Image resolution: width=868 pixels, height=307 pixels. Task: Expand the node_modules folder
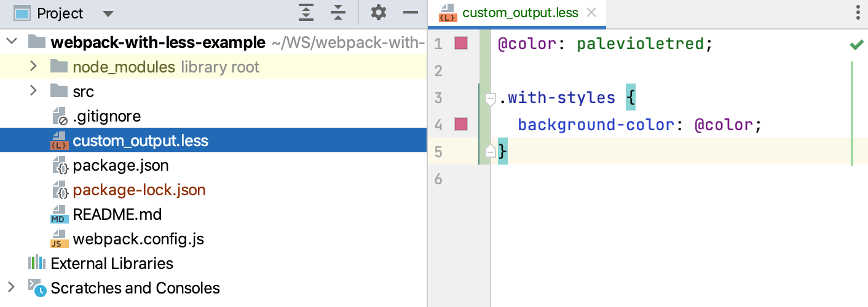34,66
